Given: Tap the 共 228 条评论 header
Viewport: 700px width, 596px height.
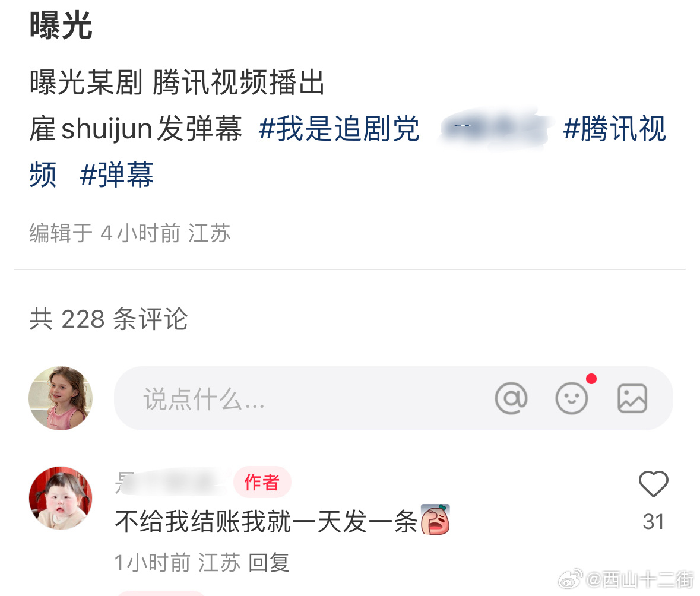Looking at the screenshot, I should (109, 319).
